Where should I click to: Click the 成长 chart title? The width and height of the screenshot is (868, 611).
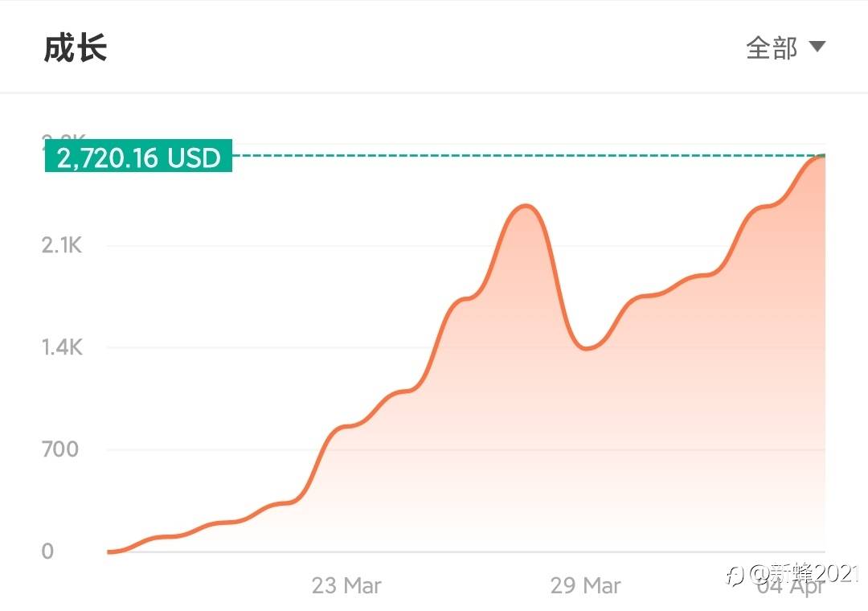(x=76, y=48)
